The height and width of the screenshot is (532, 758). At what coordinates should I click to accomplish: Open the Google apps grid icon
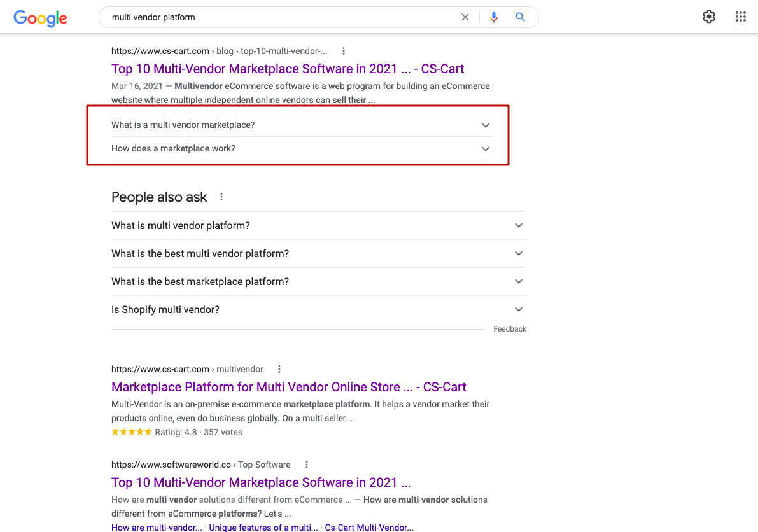coord(740,17)
